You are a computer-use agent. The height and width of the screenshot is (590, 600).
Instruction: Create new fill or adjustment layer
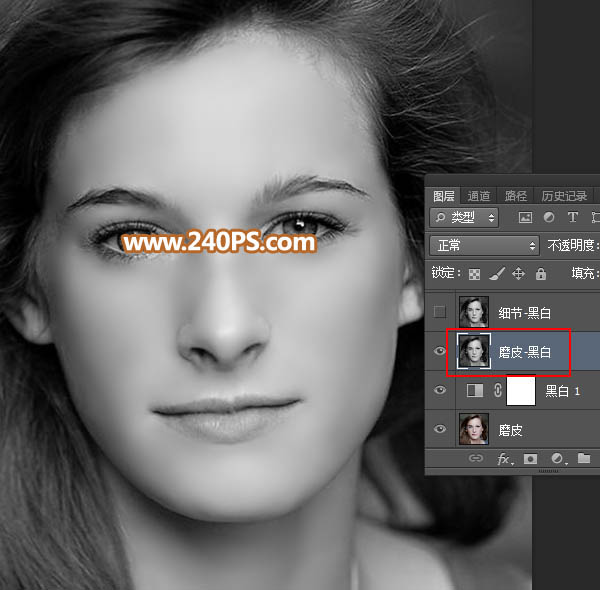(558, 459)
